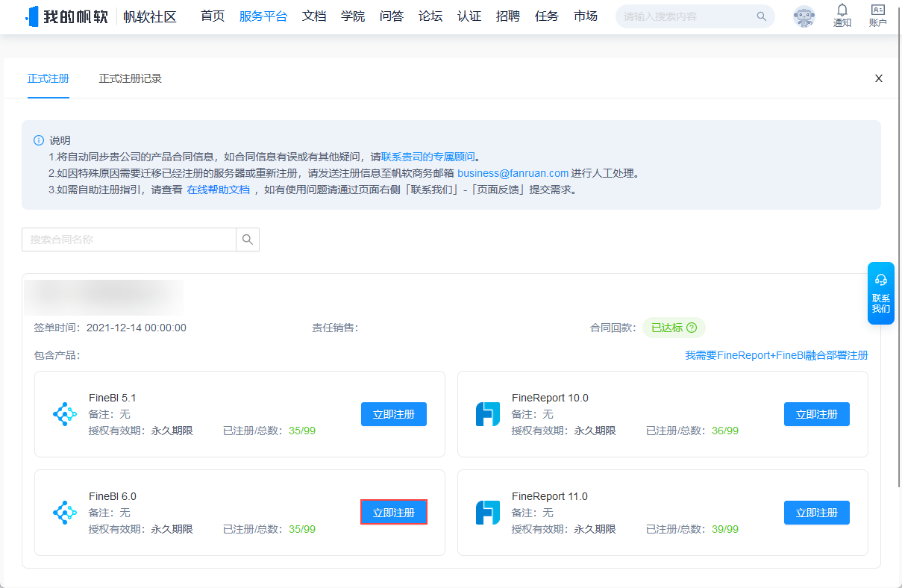The image size is (902, 588).
Task: Click the 签单时间 2021-12-14 00:00:00 text
Action: (x=110, y=328)
